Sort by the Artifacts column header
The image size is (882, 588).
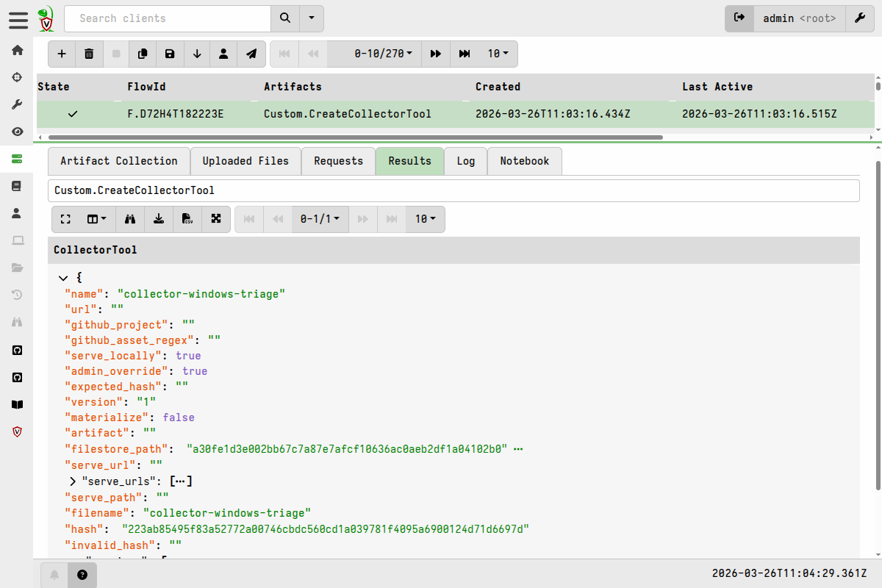click(293, 87)
